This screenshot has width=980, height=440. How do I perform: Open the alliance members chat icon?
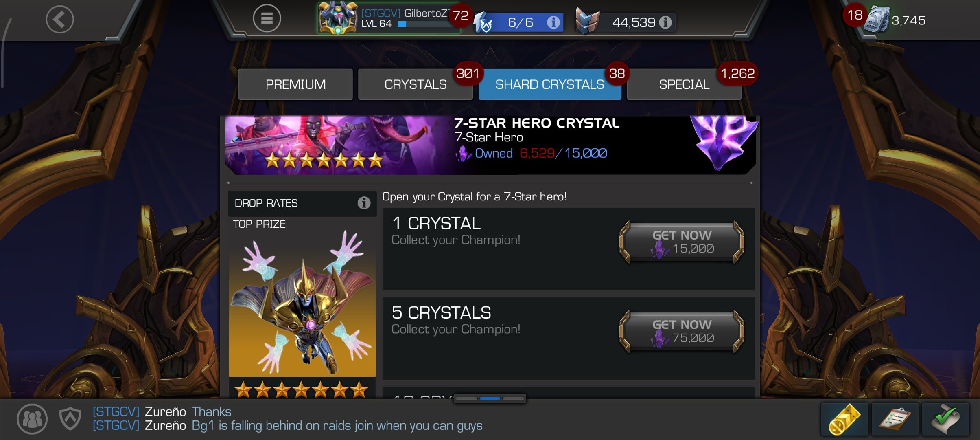32,419
